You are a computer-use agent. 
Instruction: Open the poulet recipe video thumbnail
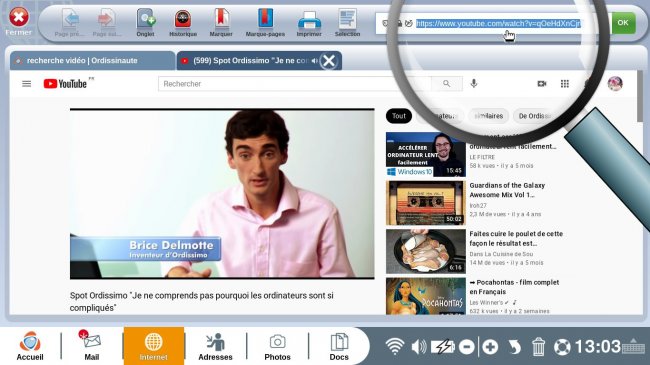point(426,251)
